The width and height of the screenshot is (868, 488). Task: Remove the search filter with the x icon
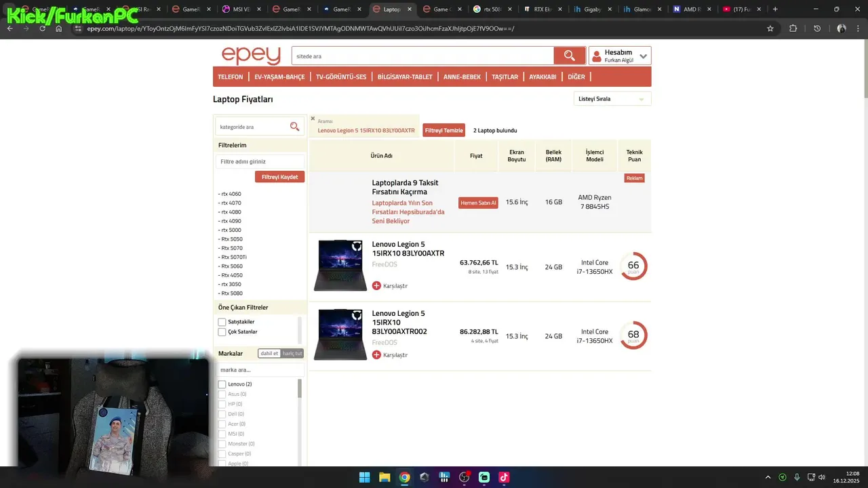coord(313,119)
